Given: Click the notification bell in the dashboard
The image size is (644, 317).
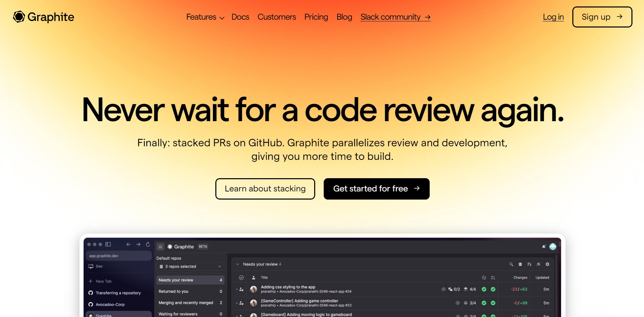Looking at the screenshot, I should (x=544, y=247).
